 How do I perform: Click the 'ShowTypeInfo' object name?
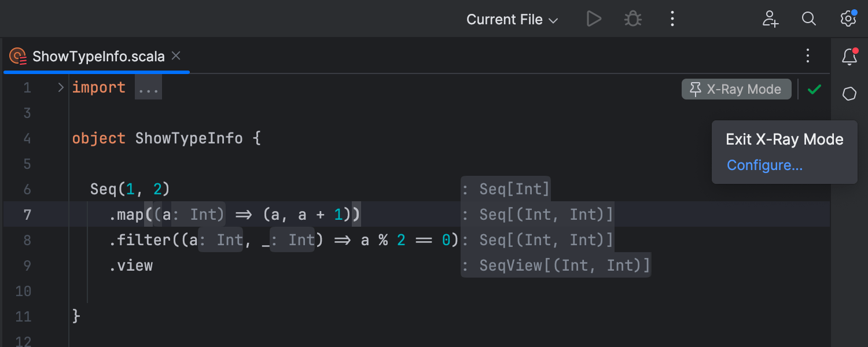pyautogui.click(x=189, y=139)
